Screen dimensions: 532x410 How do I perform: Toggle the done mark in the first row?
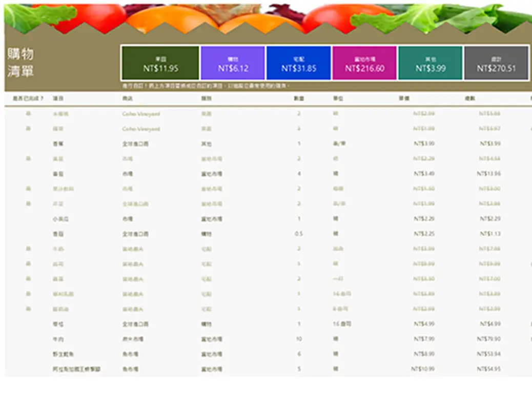(x=28, y=114)
